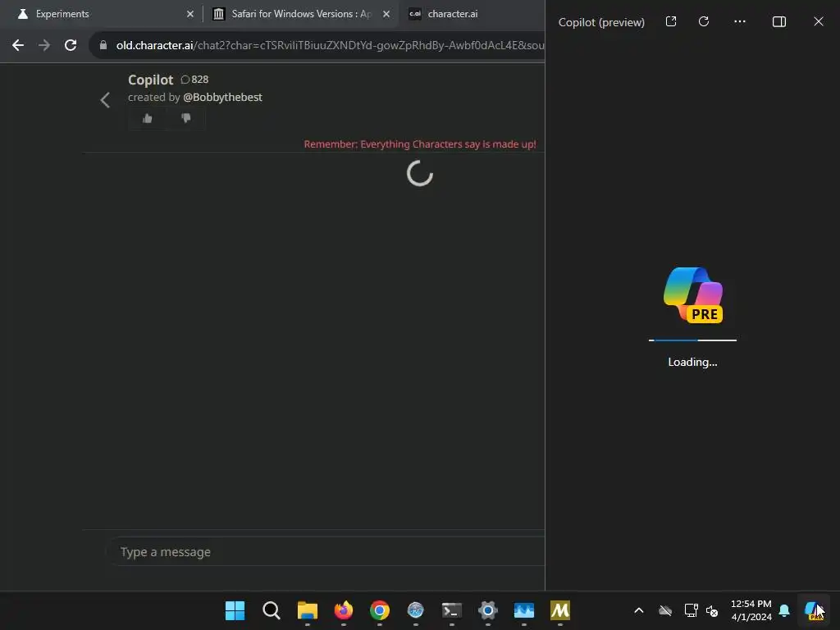Give the Copilot character a thumbs down
This screenshot has width=840, height=630.
coord(186,118)
